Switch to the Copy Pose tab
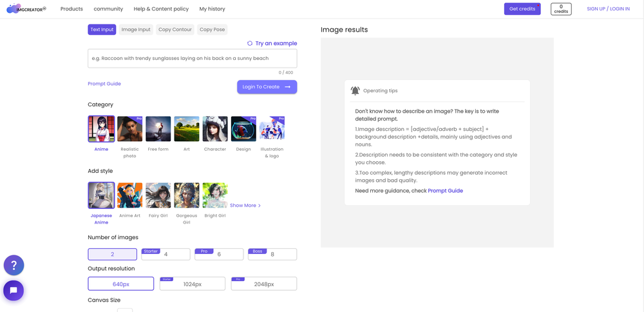This screenshot has height=312, width=644. tap(212, 30)
